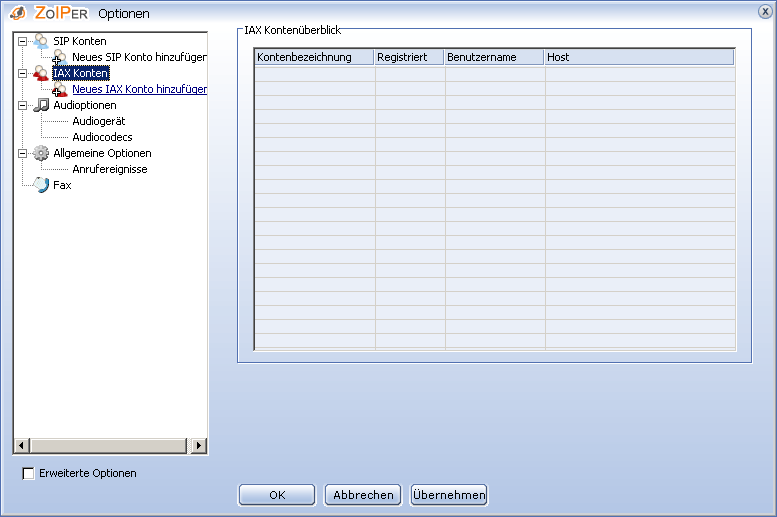Click the red IAX Konten icon
777x517 pixels.
[x=41, y=73]
